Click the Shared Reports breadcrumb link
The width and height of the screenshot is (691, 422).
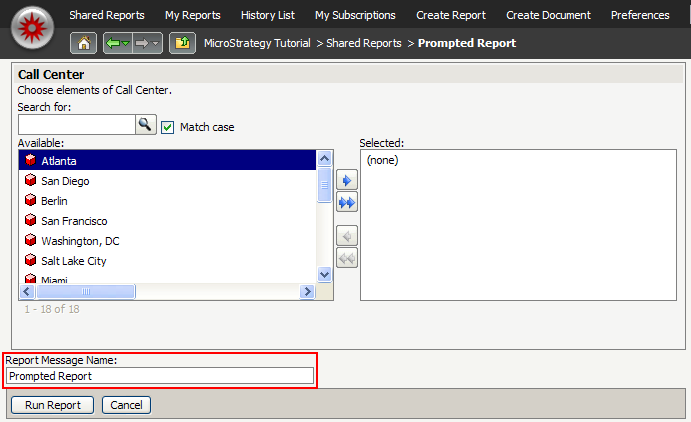click(364, 43)
